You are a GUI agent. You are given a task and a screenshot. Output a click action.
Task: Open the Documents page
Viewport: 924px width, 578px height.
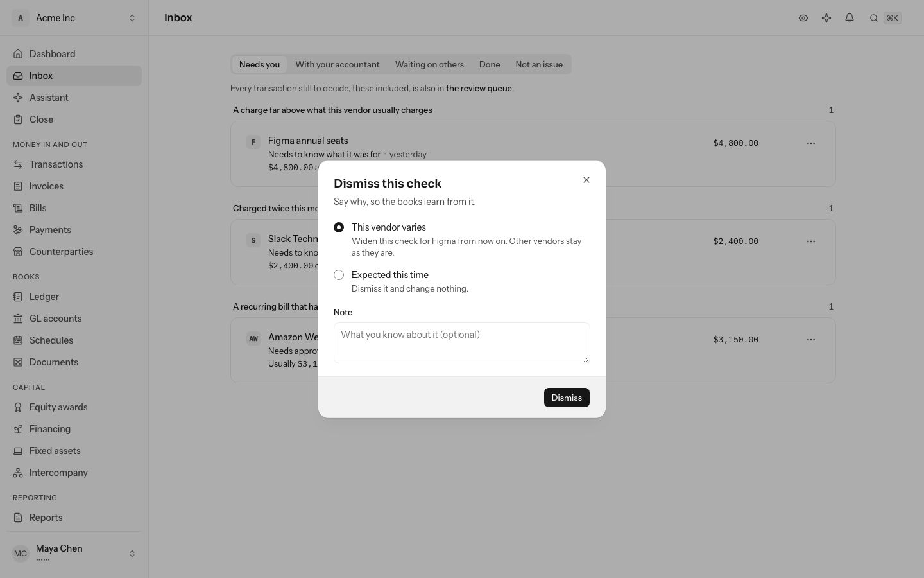point(74,362)
